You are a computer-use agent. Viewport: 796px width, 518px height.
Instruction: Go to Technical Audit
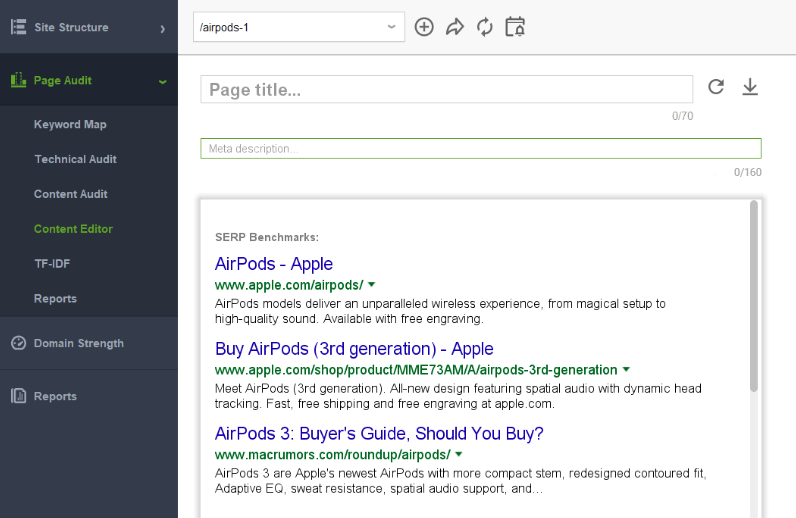76,159
